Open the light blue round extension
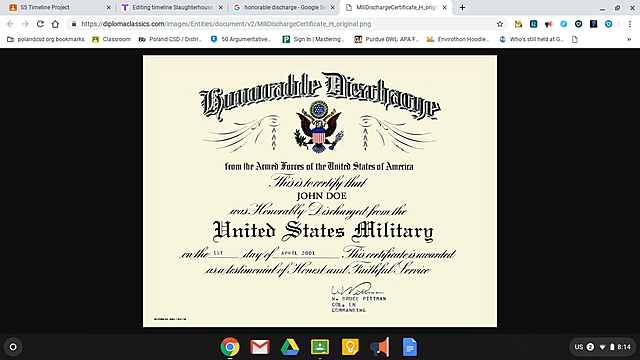The image size is (640, 360). coord(563,24)
